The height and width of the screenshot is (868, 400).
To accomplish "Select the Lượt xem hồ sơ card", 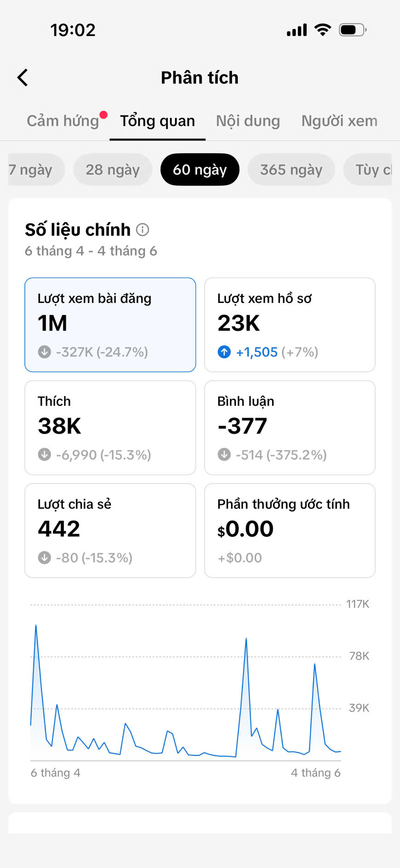I will coord(290,325).
